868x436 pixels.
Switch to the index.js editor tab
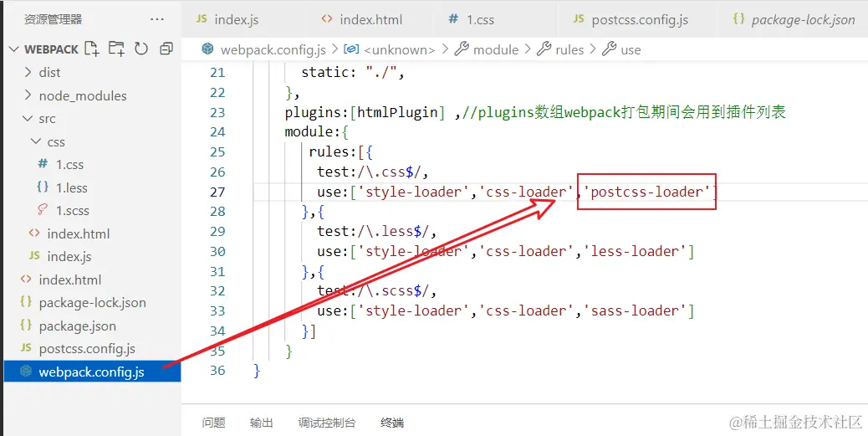click(x=237, y=20)
